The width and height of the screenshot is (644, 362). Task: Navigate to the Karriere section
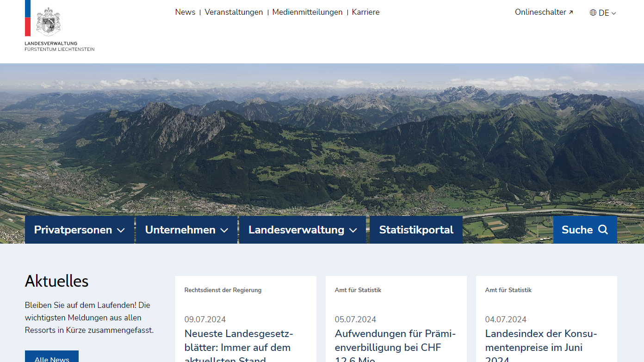[365, 12]
